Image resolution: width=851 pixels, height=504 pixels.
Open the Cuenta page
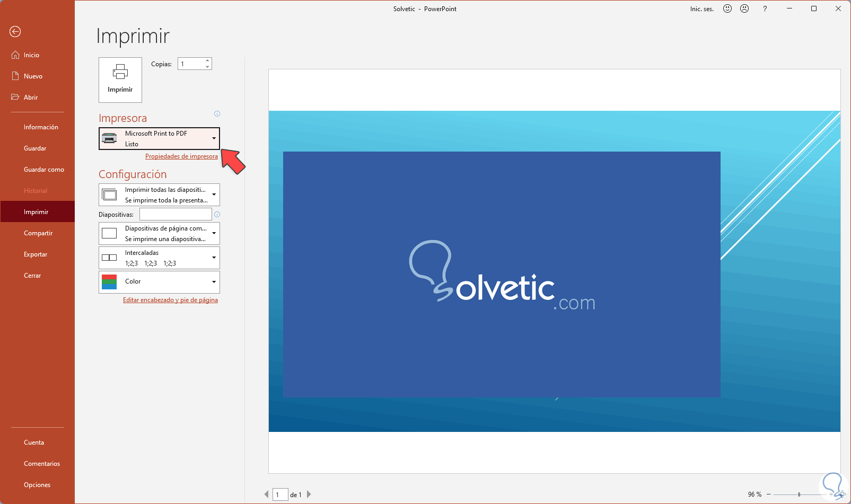click(x=37, y=443)
